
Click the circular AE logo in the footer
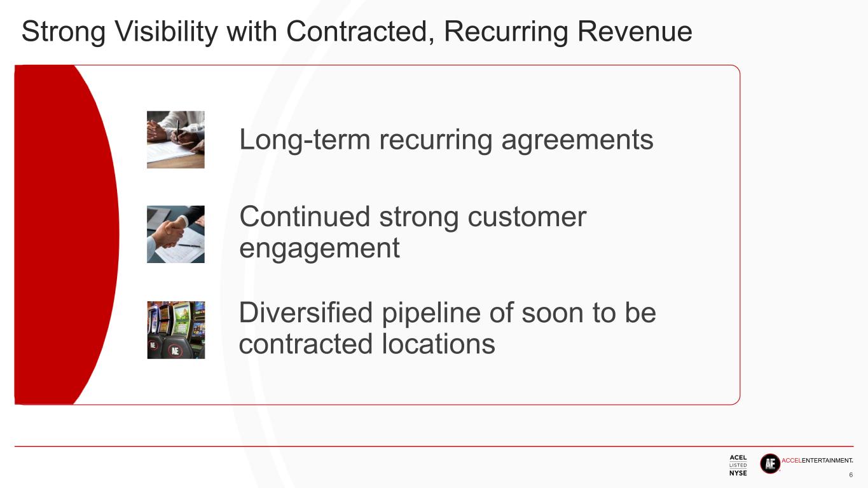pos(769,464)
